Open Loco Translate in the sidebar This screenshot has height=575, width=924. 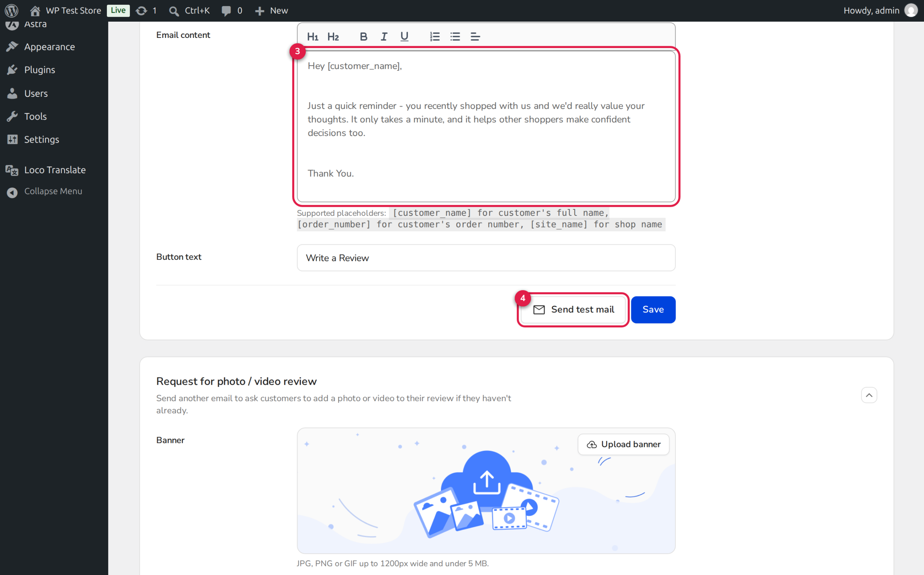click(x=54, y=170)
